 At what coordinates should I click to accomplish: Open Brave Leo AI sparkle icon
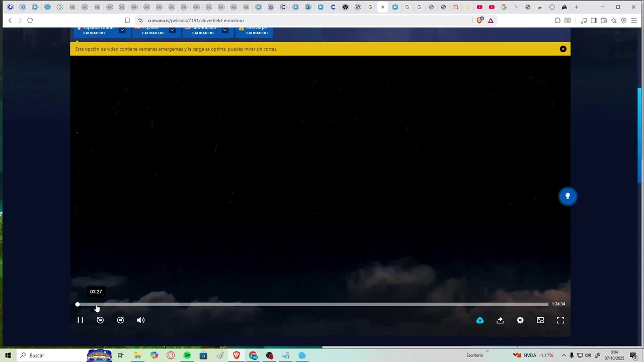(x=614, y=21)
